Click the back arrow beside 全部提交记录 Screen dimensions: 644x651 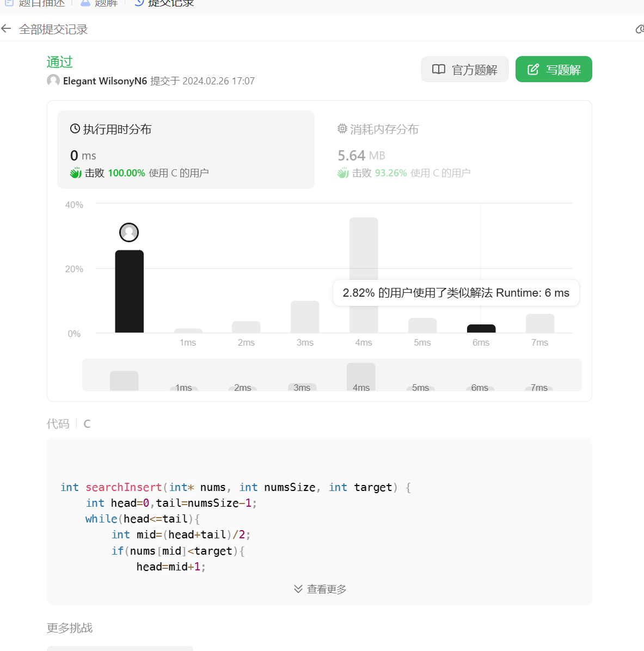(6, 29)
